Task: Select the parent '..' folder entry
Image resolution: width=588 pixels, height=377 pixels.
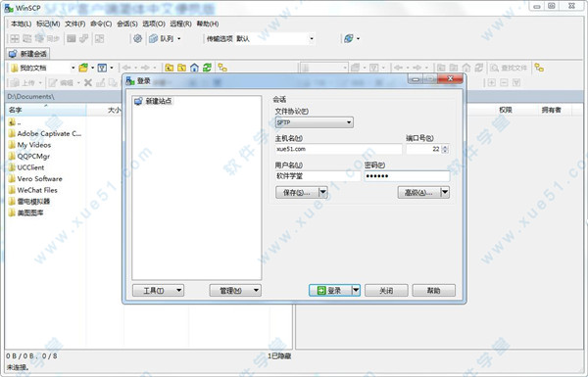Action: tap(15, 122)
